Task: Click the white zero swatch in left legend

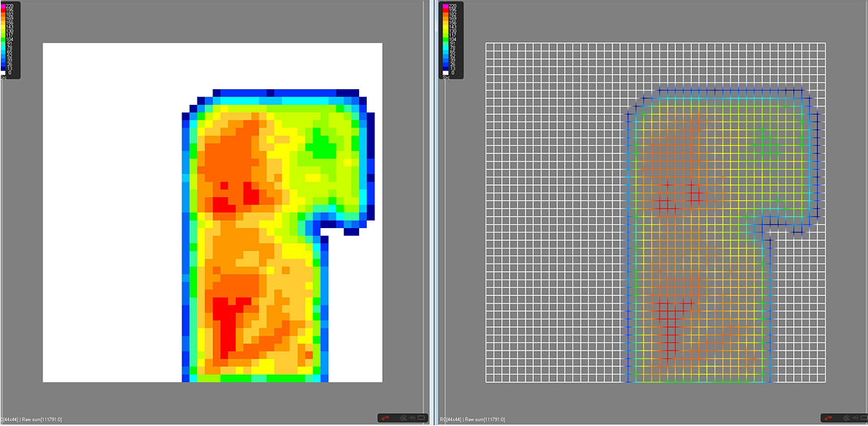Action: click(3, 73)
